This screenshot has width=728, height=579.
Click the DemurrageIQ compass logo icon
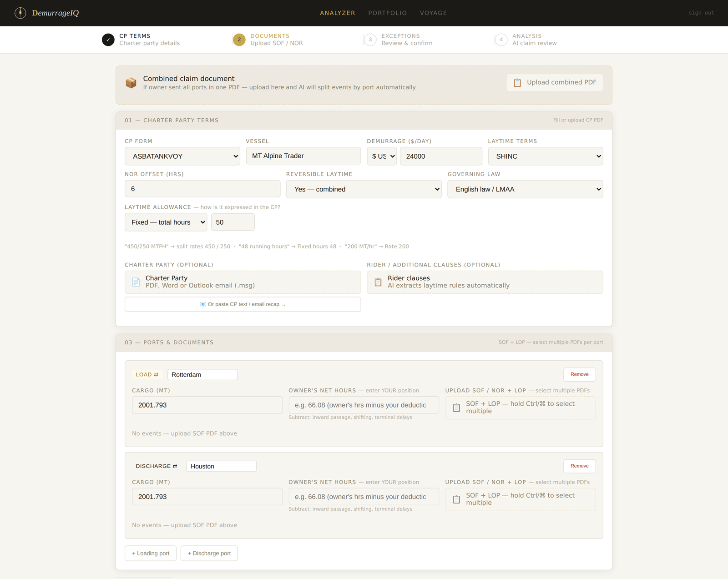(x=20, y=13)
